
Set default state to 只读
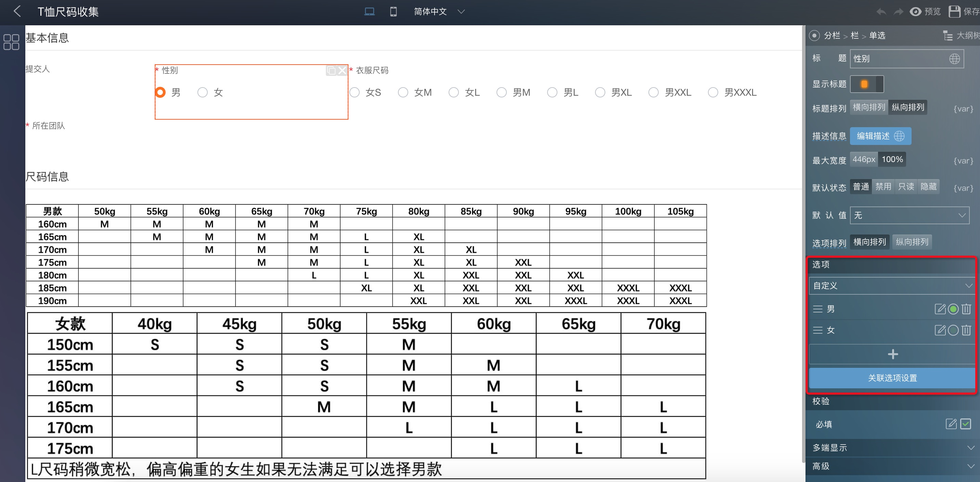906,187
